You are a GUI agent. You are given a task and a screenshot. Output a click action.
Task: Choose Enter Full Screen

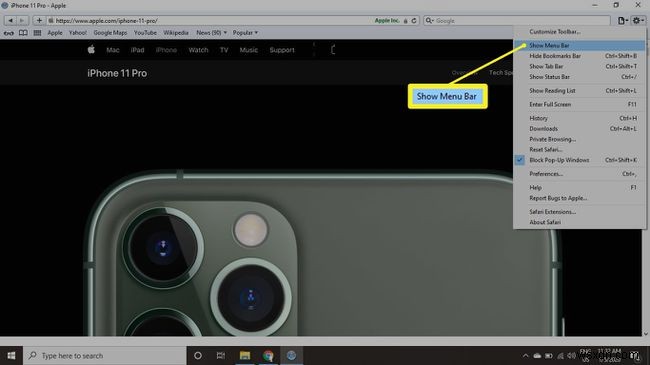tap(580, 104)
